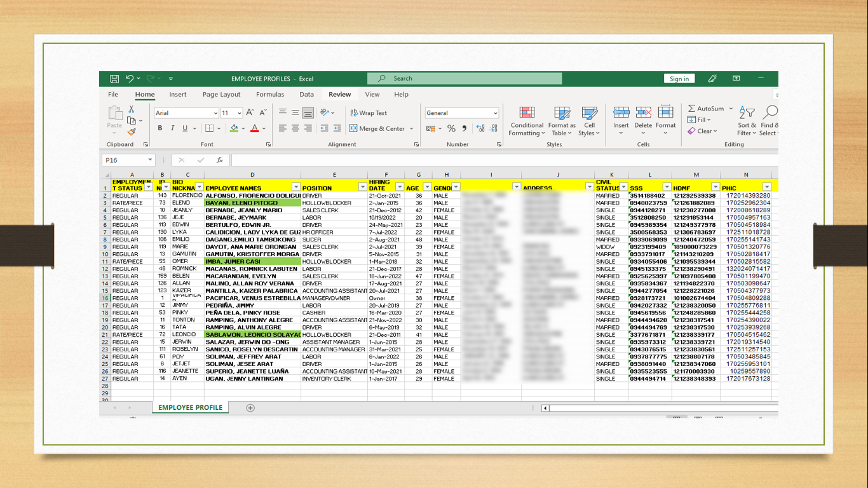Viewport: 868px width, 488px height.
Task: Decrease the cell indent
Action: click(324, 128)
